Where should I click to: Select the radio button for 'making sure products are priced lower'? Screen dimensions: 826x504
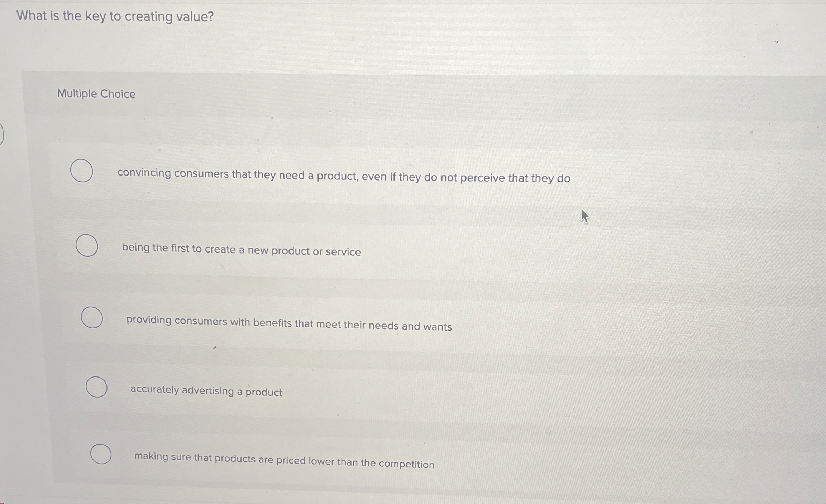(x=101, y=454)
